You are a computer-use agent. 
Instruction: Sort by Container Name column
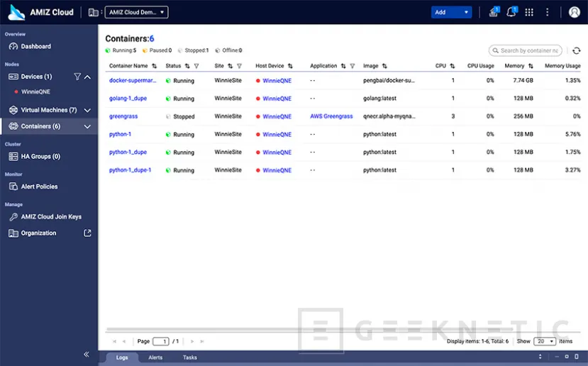[x=154, y=66]
